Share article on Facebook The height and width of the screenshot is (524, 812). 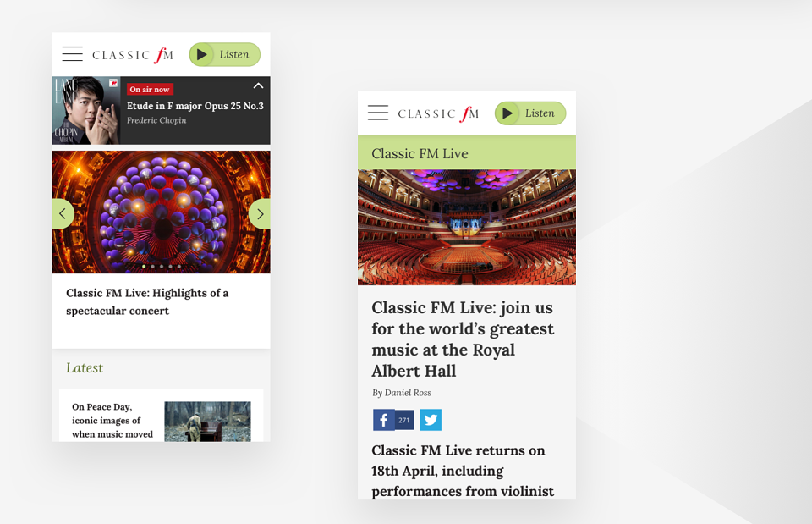pos(393,420)
